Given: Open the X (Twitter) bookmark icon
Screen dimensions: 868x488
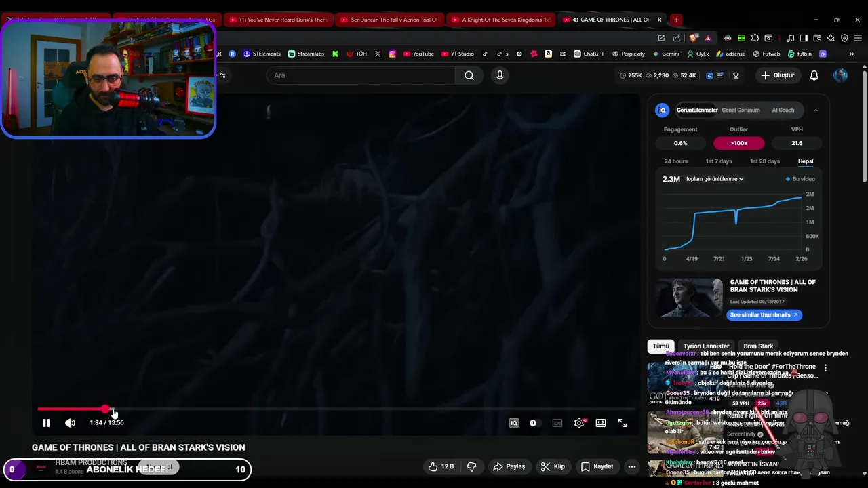Looking at the screenshot, I should pos(378,54).
